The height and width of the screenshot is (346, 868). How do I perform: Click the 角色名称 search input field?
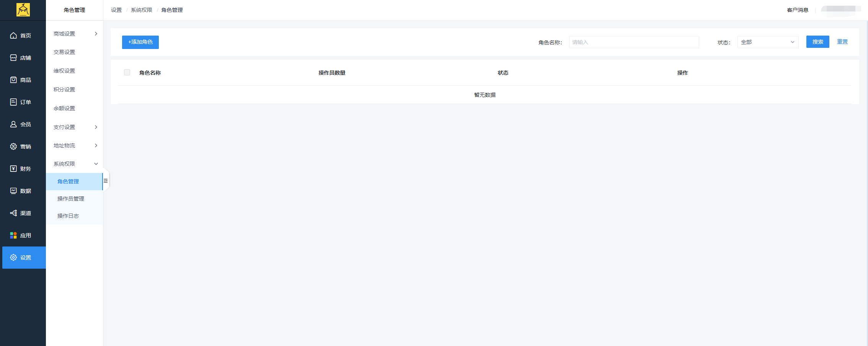[634, 42]
